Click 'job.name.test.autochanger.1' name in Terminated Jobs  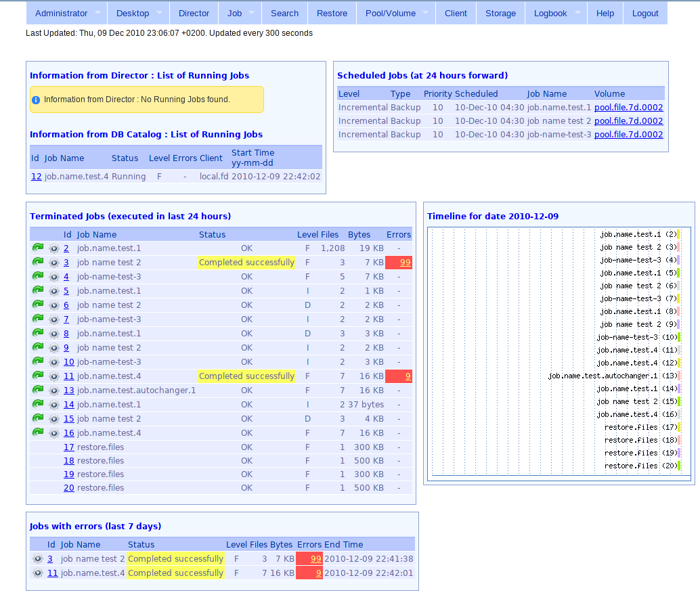point(136,391)
